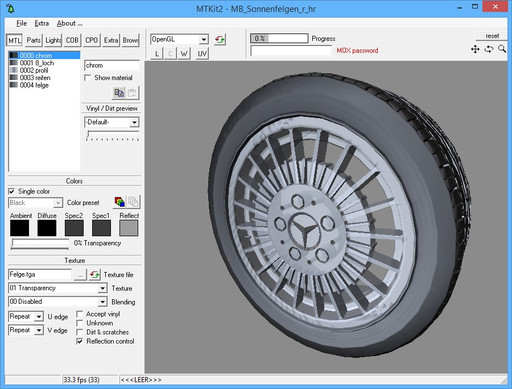Click the texture file browse (...) button

(x=80, y=275)
